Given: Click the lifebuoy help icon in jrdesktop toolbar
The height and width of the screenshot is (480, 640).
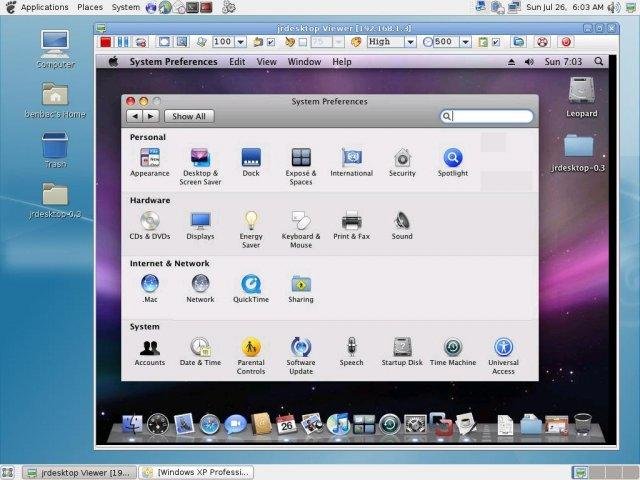Looking at the screenshot, I should click(542, 42).
